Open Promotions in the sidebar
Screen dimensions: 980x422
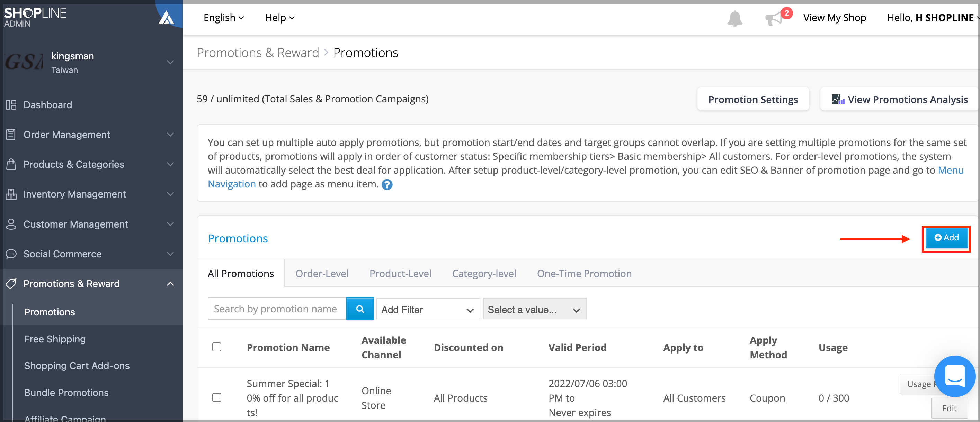pos(50,312)
